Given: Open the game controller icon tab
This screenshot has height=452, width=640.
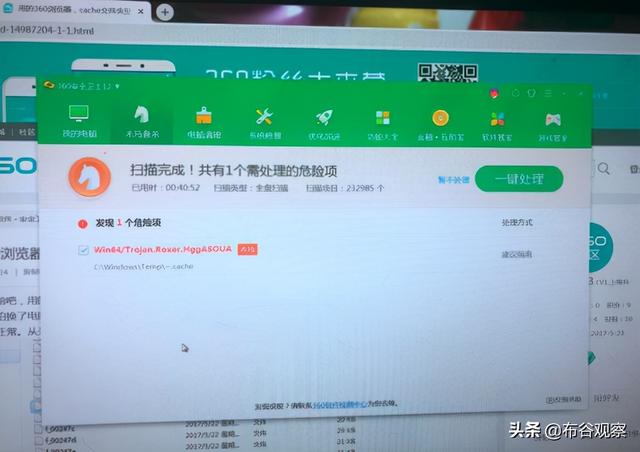Looking at the screenshot, I should point(553,127).
